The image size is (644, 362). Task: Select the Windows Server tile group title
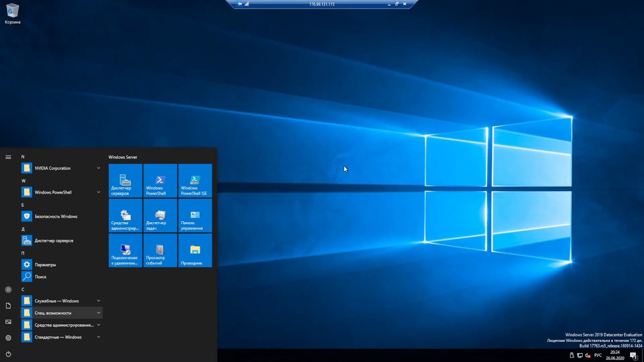pyautogui.click(x=123, y=157)
